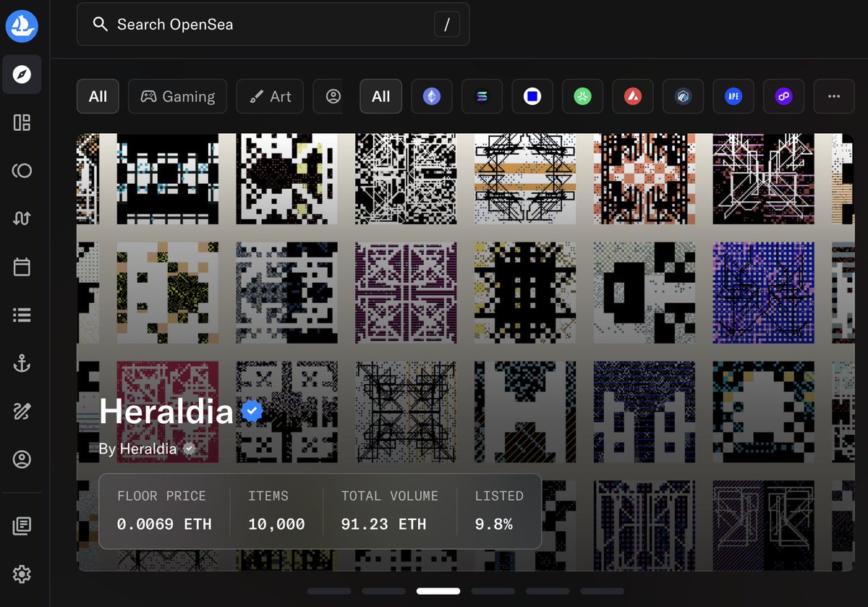Viewport: 868px width, 607px height.
Task: Open the Rewards anchor icon in sidebar
Action: coord(22,363)
